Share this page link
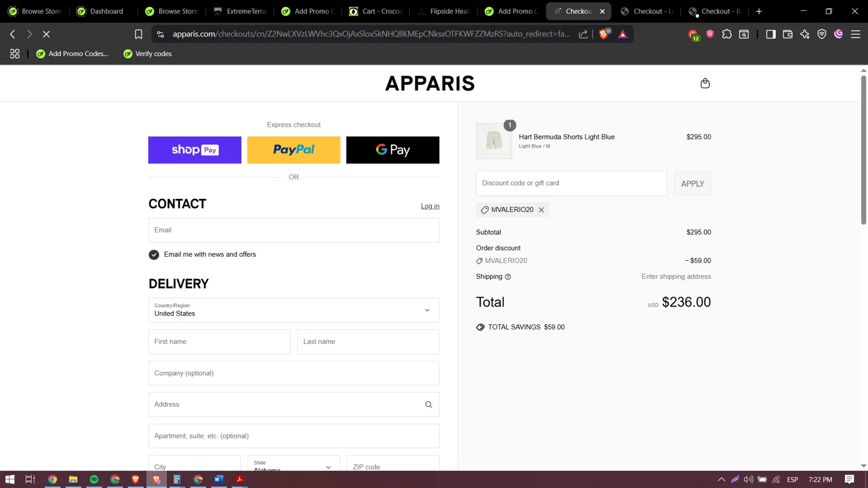Viewport: 868px width, 488px height. point(583,34)
